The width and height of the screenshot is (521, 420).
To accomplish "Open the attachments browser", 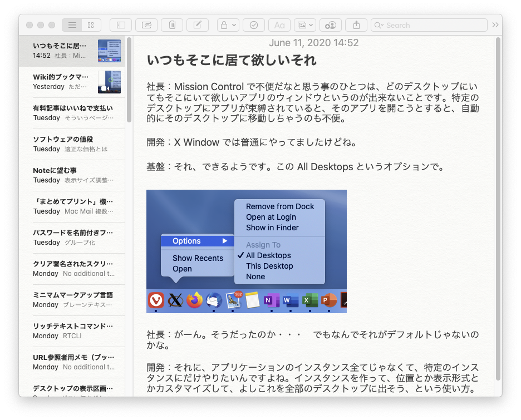I will point(146,25).
